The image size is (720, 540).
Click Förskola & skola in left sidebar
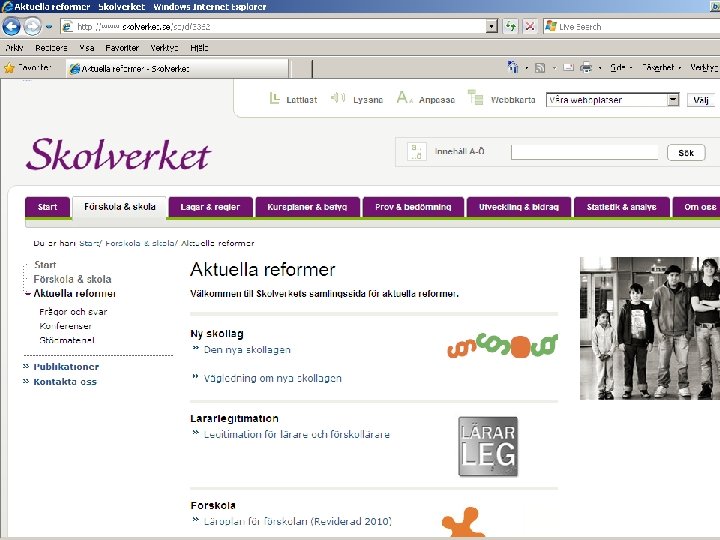(x=72, y=279)
